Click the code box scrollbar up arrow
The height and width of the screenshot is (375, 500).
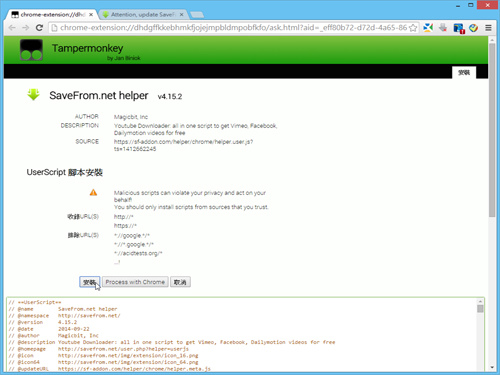480,301
